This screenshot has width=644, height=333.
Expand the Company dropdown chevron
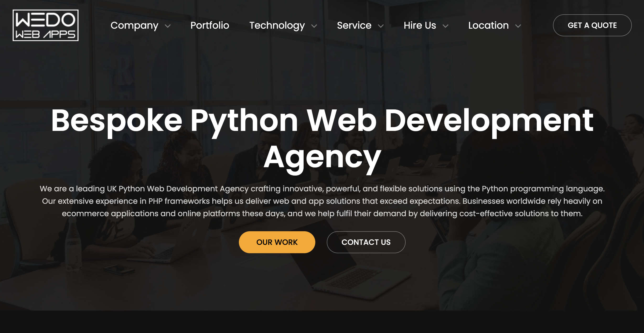pos(168,26)
